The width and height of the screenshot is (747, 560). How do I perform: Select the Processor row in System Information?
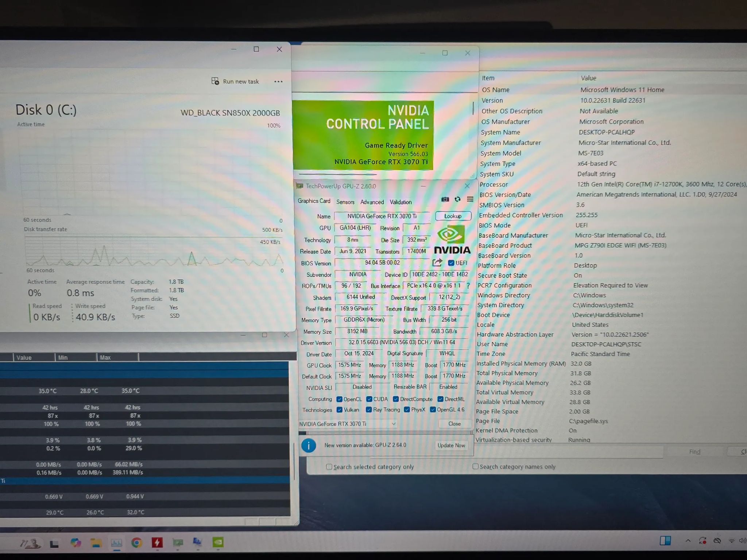612,184
